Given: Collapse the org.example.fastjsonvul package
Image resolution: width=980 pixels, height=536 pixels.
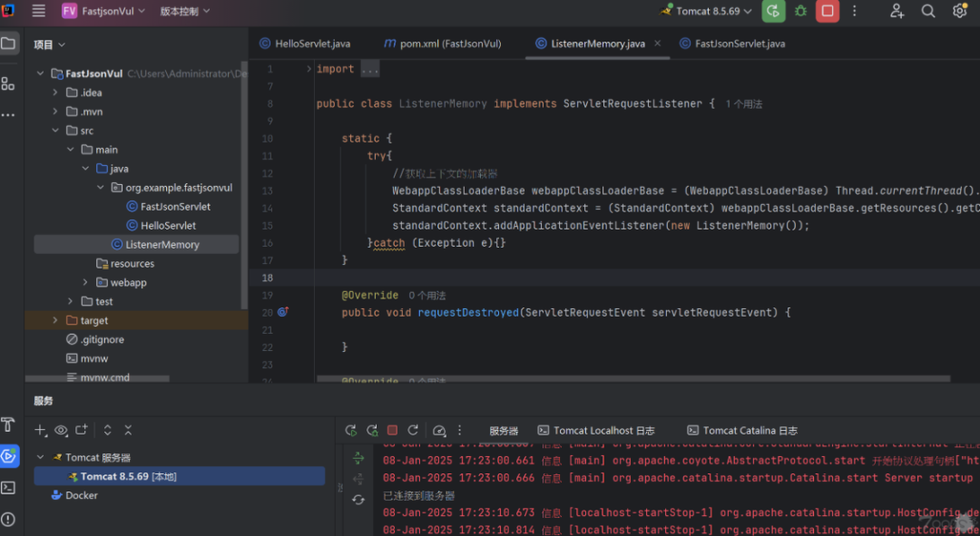Looking at the screenshot, I should (x=101, y=188).
